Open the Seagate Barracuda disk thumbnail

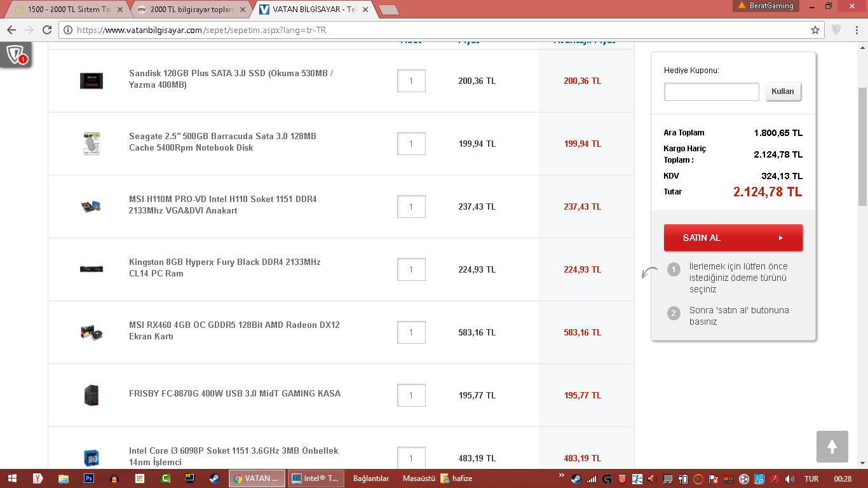[x=92, y=144]
